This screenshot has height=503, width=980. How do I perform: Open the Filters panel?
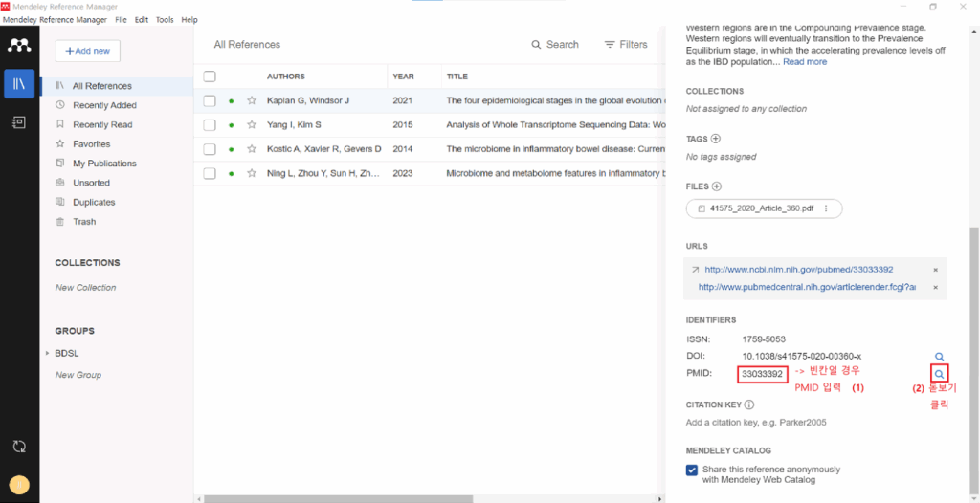[626, 44]
